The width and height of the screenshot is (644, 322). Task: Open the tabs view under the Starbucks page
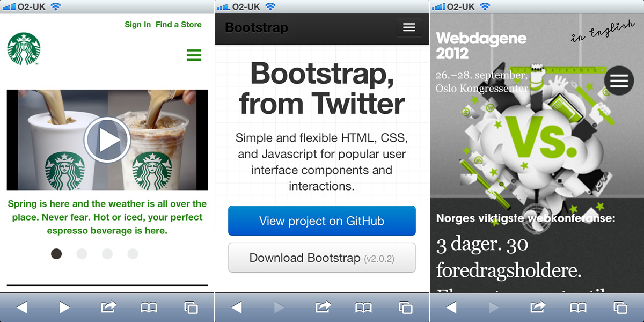point(191,308)
